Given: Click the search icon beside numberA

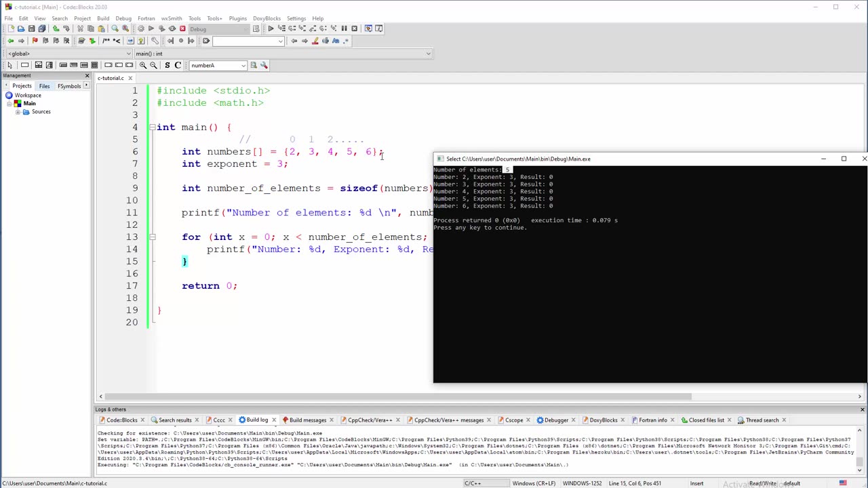Looking at the screenshot, I should pos(254,65).
